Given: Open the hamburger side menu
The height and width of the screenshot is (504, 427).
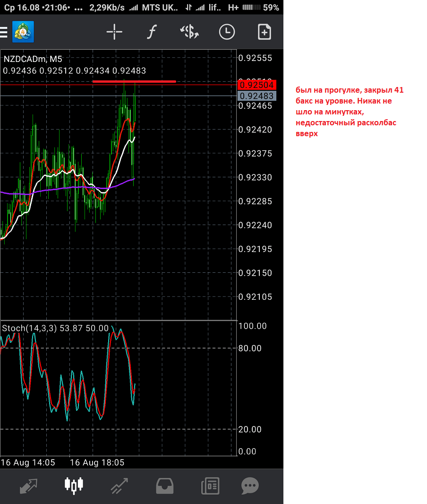Looking at the screenshot, I should pyautogui.click(x=3, y=32).
